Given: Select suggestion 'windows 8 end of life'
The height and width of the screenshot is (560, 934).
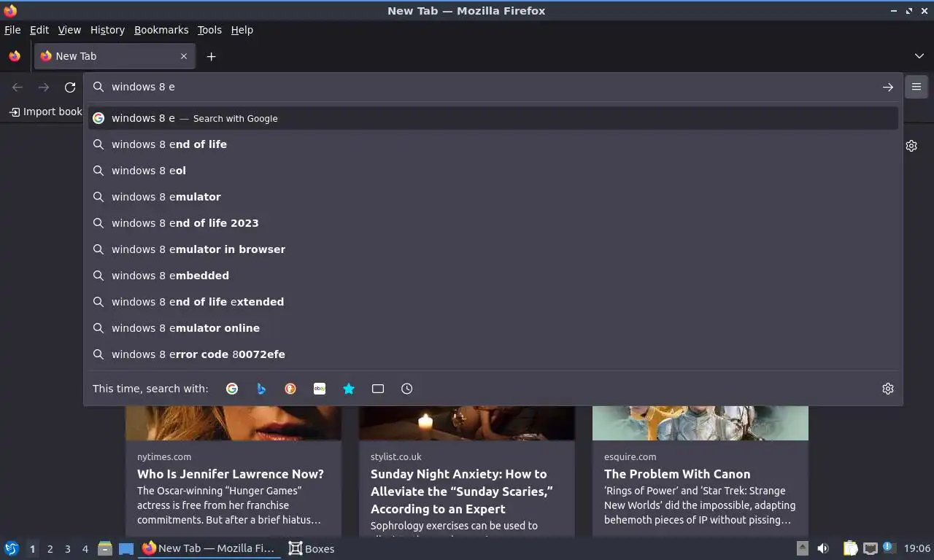Looking at the screenshot, I should [493, 144].
